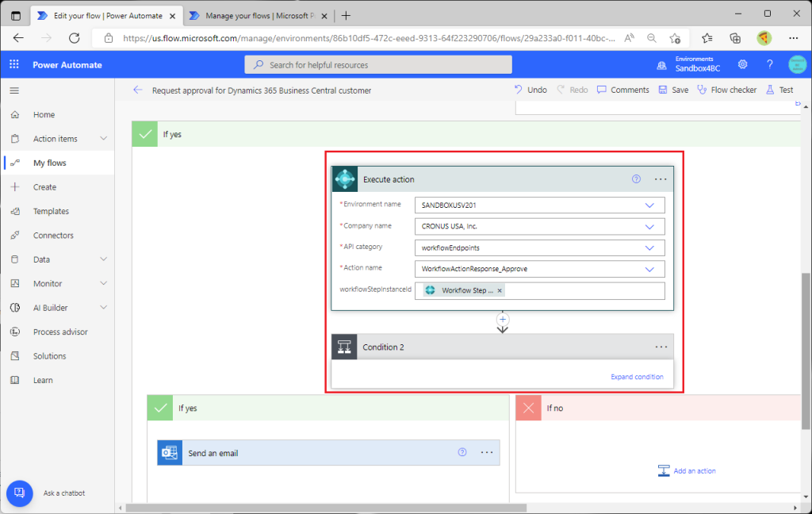
Task: Open browser settings ellipsis menu
Action: (793, 38)
